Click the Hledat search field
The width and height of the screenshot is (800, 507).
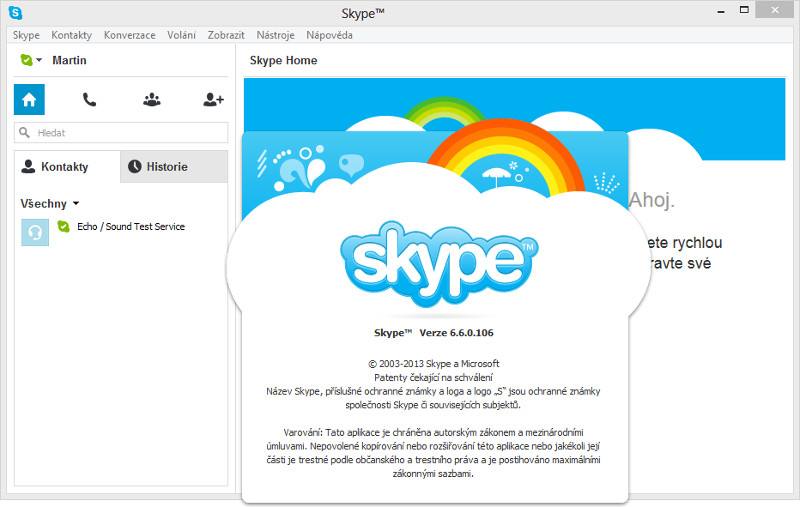121,133
